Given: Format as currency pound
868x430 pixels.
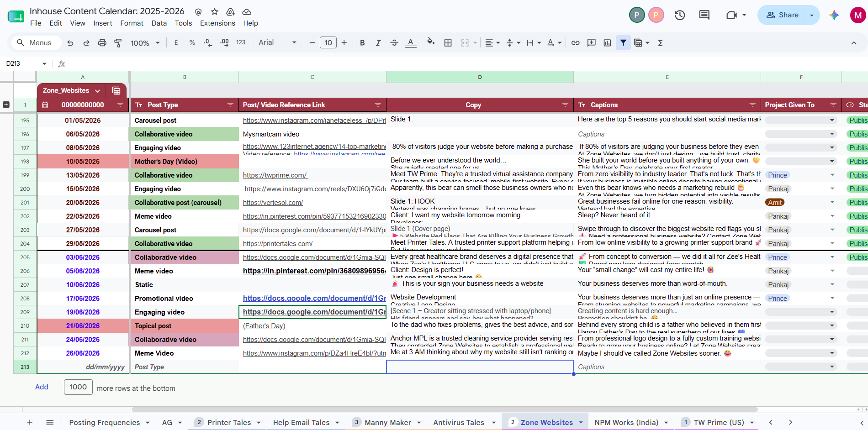Looking at the screenshot, I should (176, 42).
